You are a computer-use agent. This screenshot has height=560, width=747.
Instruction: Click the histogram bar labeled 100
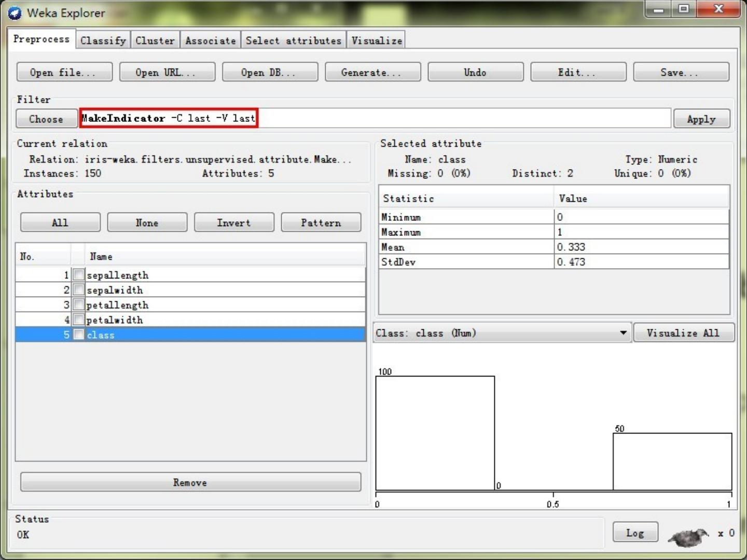click(x=435, y=433)
